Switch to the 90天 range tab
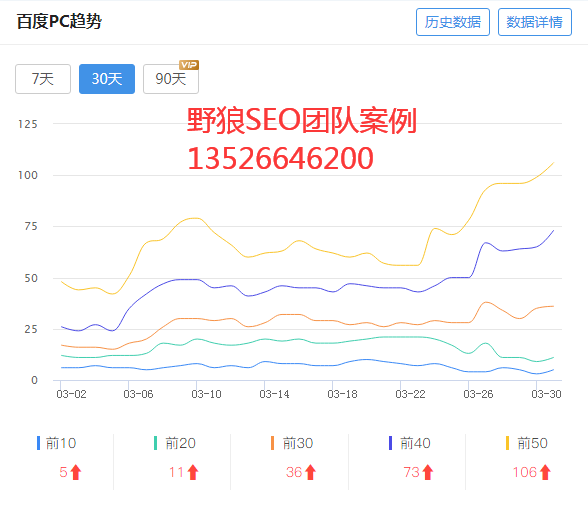588x505 pixels. [171, 79]
